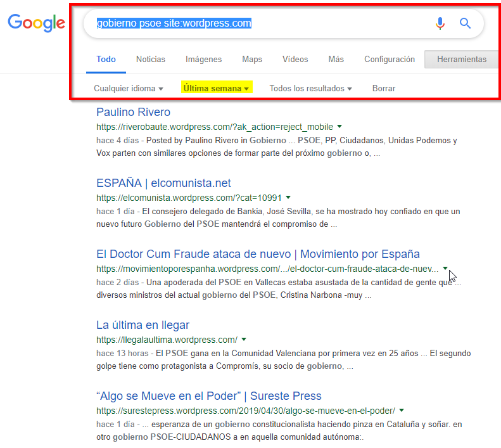Screen dimensions: 501x448
Task: Click Borrar to clear filters
Action: click(x=384, y=88)
